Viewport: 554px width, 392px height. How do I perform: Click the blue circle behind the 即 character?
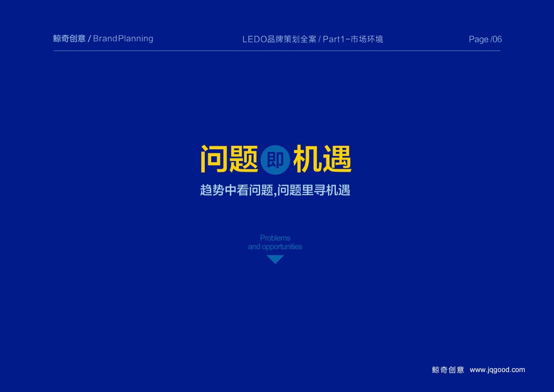coord(275,160)
